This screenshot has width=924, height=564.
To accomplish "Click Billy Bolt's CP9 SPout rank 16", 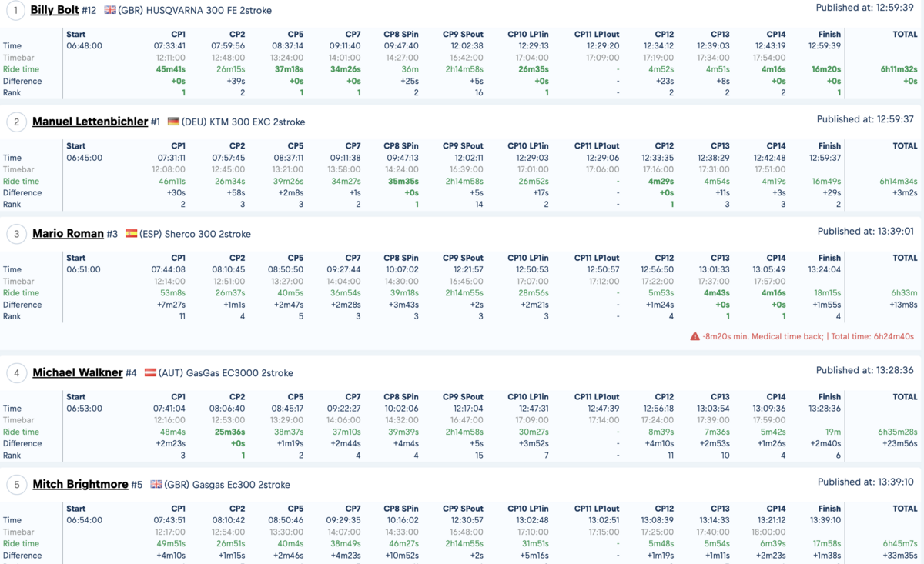I will [479, 92].
